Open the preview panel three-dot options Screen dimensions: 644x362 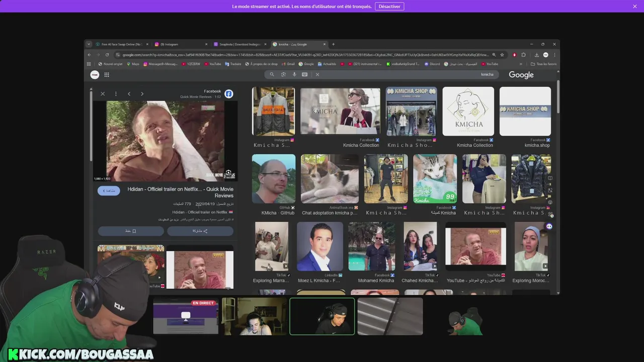coord(116,94)
